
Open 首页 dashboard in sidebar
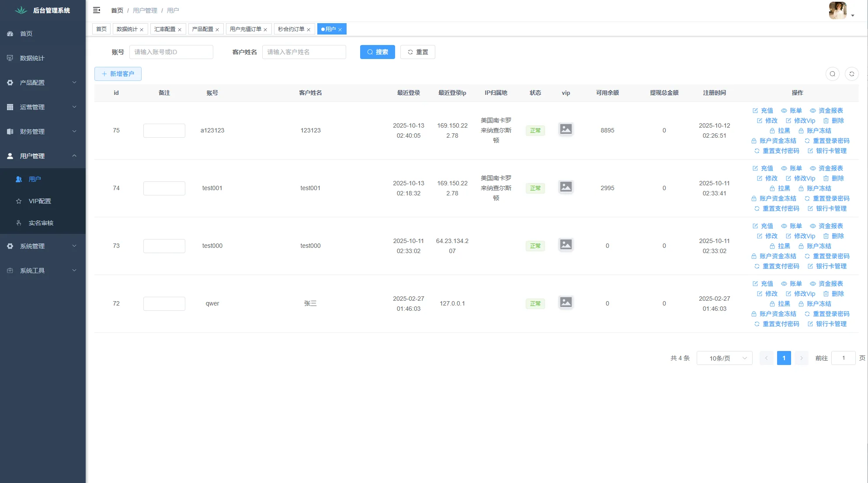(x=26, y=34)
